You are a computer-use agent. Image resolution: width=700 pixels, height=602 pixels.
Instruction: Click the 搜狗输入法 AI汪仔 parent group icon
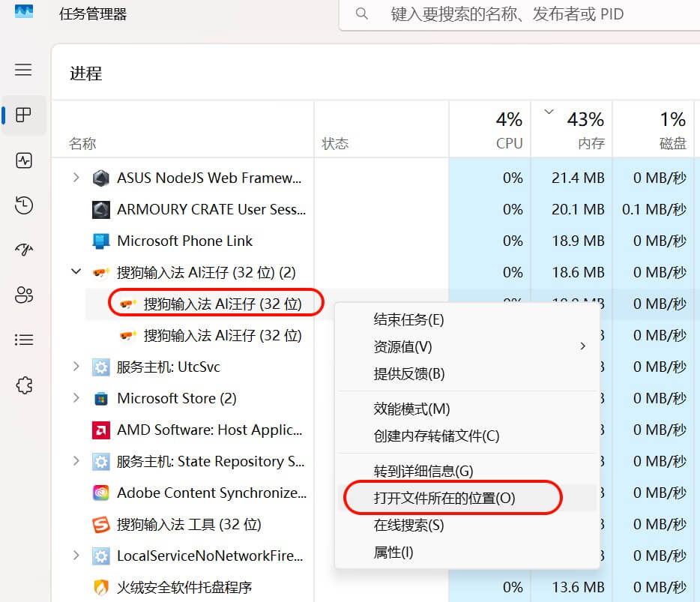[101, 272]
